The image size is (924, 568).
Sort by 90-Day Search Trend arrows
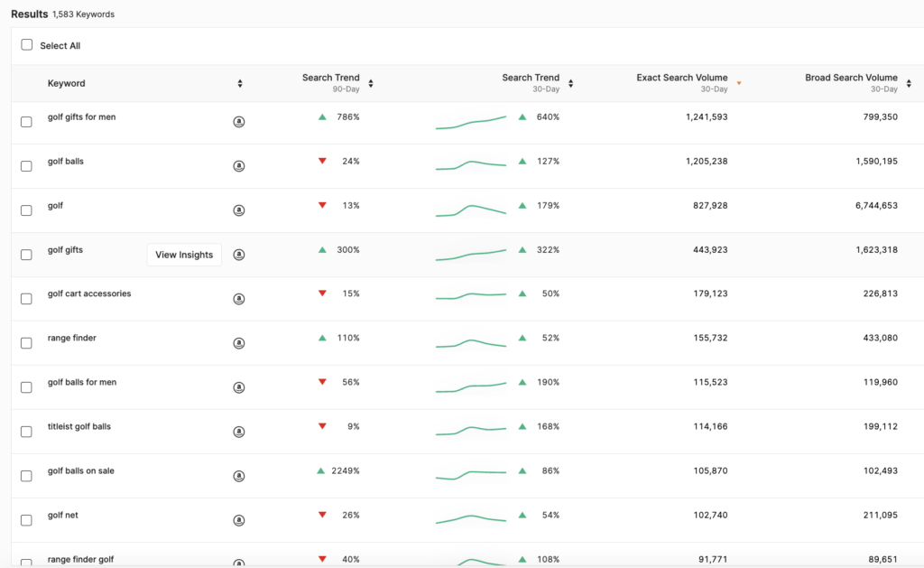371,84
